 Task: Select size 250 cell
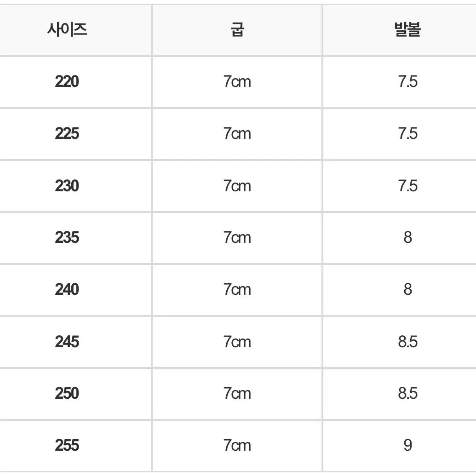(67, 393)
